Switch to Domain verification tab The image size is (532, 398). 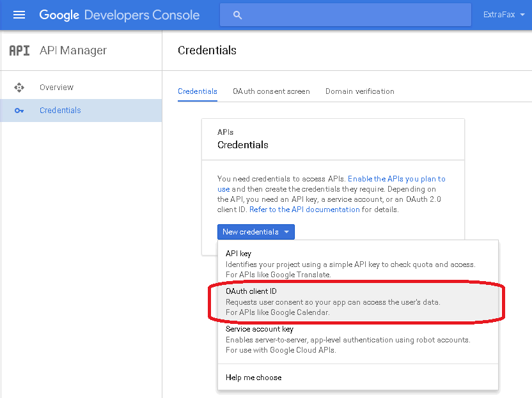point(359,91)
